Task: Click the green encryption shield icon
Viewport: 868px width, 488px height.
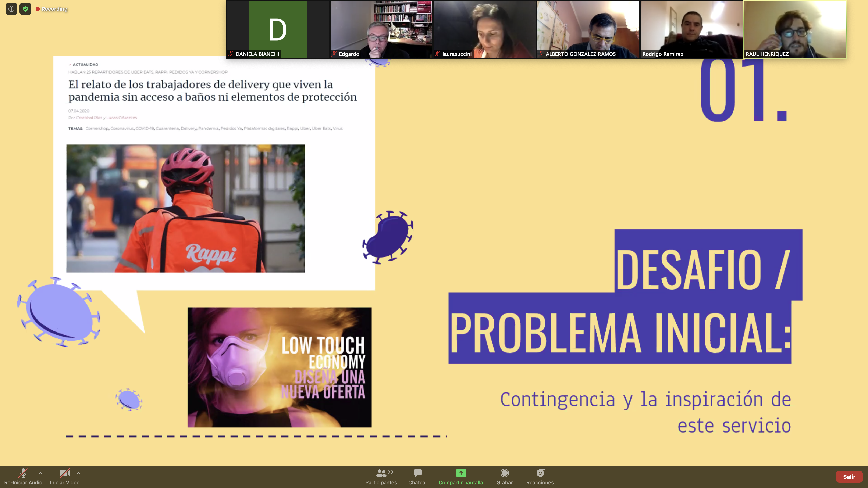Action: point(25,9)
